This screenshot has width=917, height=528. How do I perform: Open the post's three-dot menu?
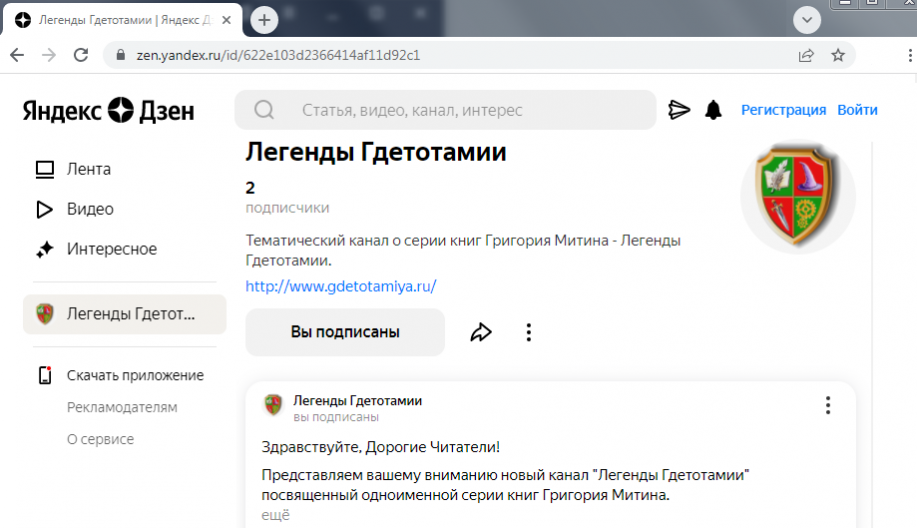pyautogui.click(x=828, y=405)
